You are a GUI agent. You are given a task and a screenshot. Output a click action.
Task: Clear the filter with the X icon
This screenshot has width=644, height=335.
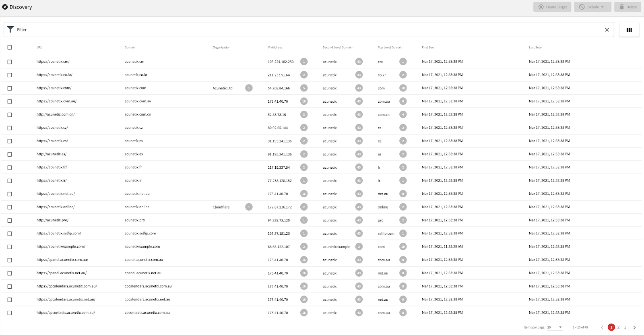[607, 30]
